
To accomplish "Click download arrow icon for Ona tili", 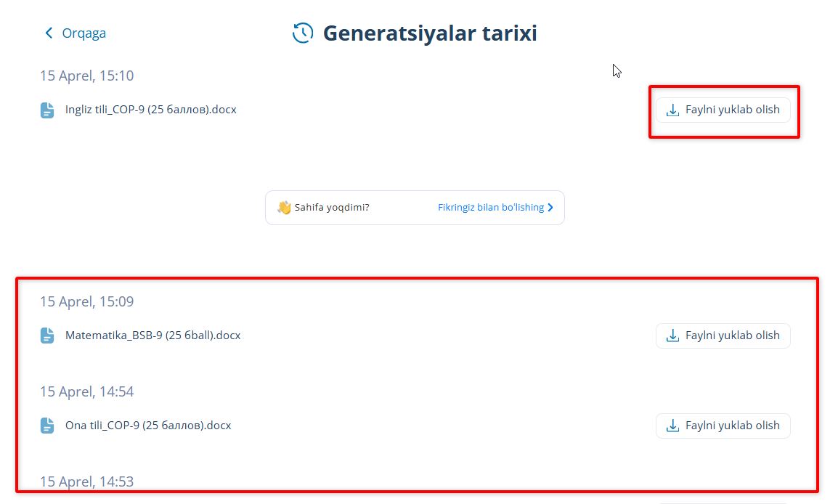I will tap(673, 426).
